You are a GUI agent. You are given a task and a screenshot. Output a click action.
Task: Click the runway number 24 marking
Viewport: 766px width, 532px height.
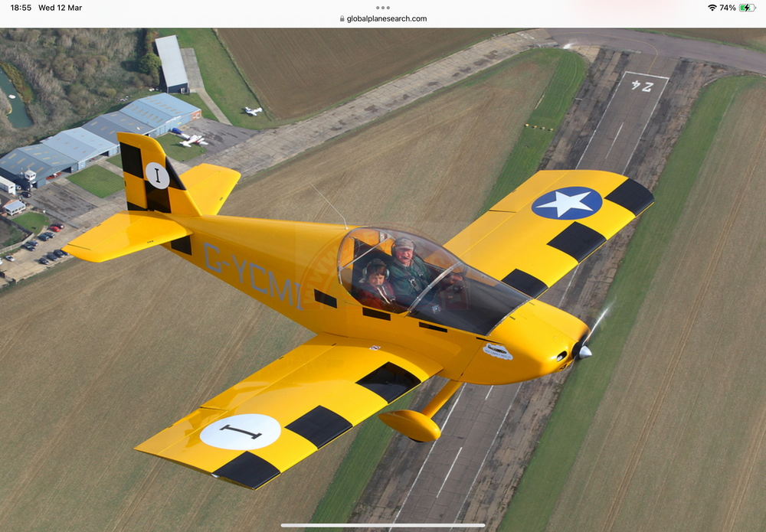coord(642,86)
